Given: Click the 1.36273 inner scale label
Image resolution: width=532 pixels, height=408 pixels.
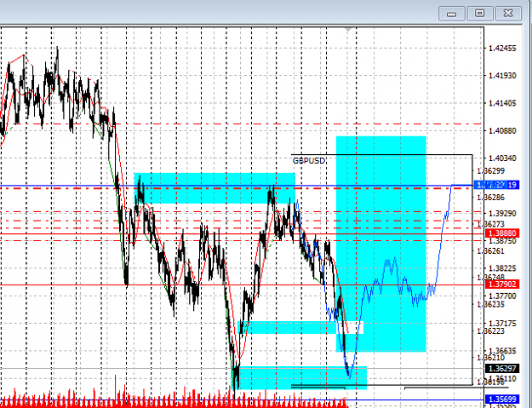Looking at the screenshot, I should coord(490,224).
